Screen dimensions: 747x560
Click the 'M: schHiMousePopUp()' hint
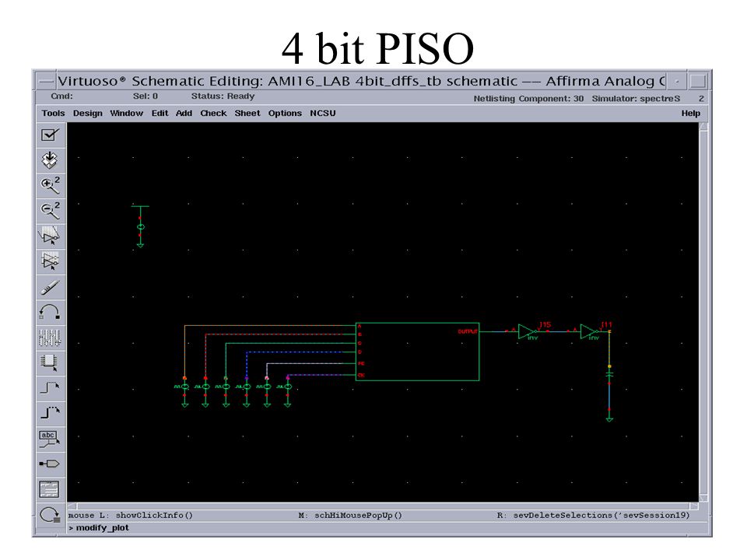pyautogui.click(x=350, y=515)
